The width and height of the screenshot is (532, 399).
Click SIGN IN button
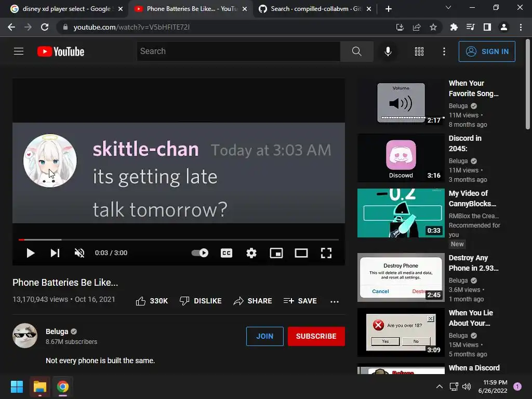click(x=487, y=51)
